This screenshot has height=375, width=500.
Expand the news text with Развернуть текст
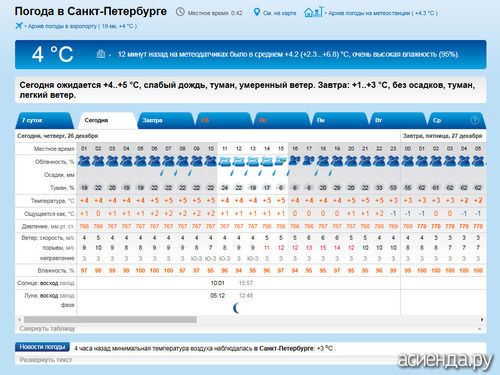point(46,360)
